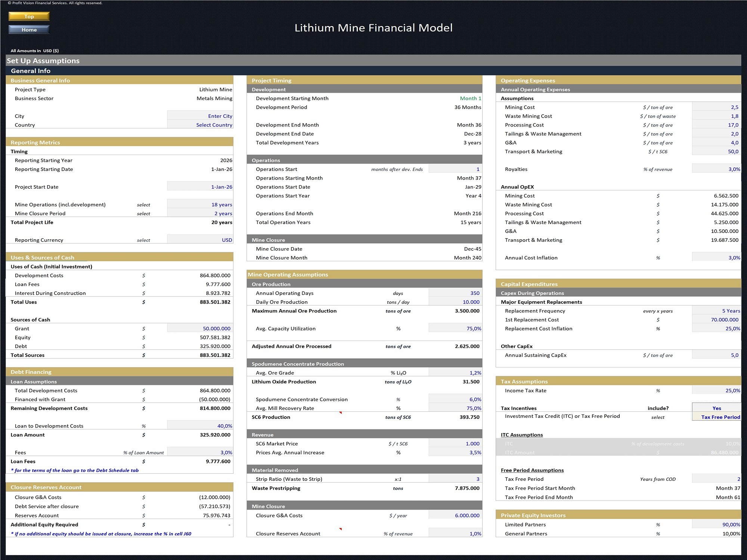Click the Home navigation button
Image resolution: width=747 pixels, height=560 pixels.
coord(28,29)
